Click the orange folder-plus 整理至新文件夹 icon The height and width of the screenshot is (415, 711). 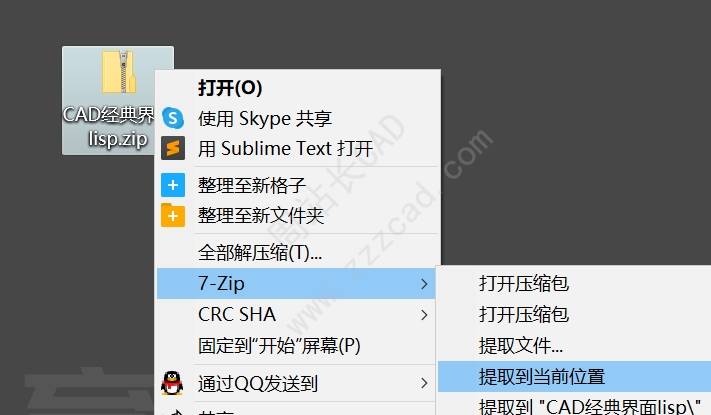[173, 215]
